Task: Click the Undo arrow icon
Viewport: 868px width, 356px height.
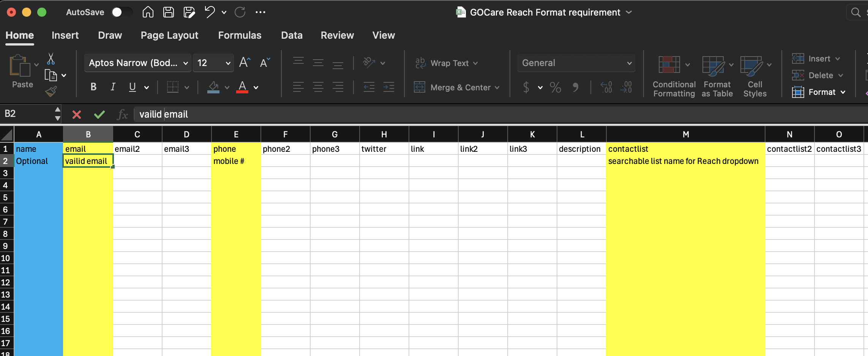Action: (210, 12)
